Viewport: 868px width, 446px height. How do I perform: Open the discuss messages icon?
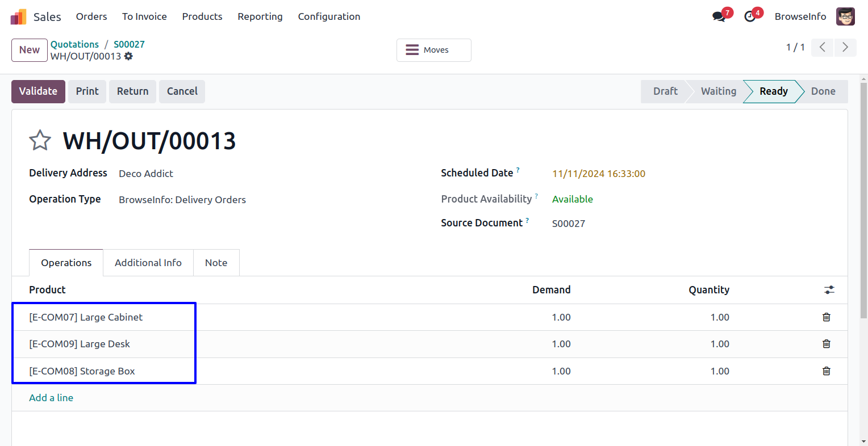[x=719, y=16]
